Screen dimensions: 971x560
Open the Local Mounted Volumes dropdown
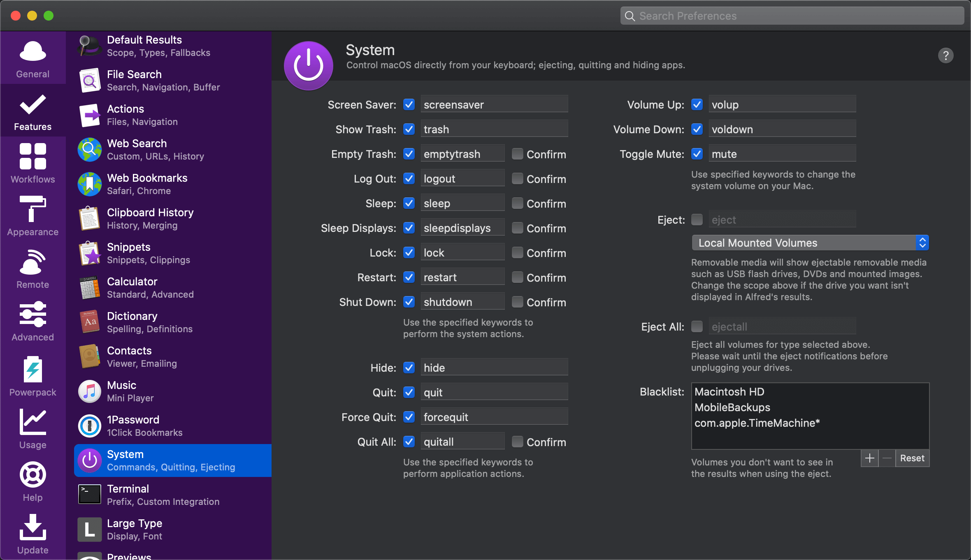810,243
